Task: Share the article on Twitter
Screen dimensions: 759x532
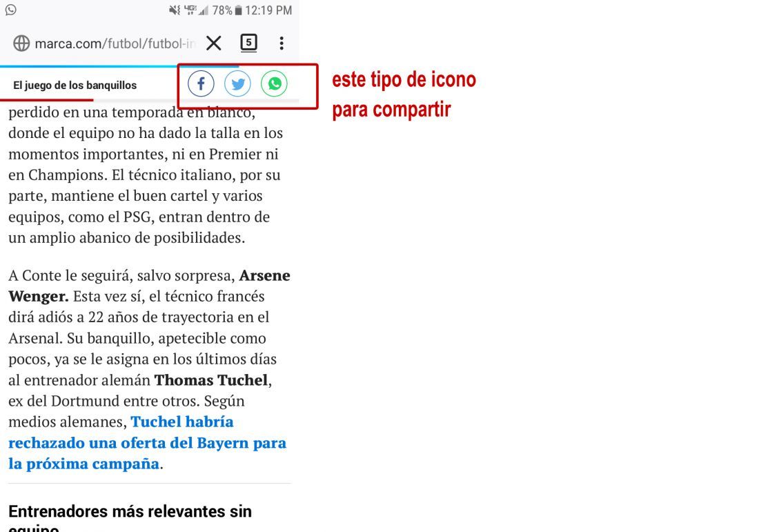Action: [x=237, y=83]
